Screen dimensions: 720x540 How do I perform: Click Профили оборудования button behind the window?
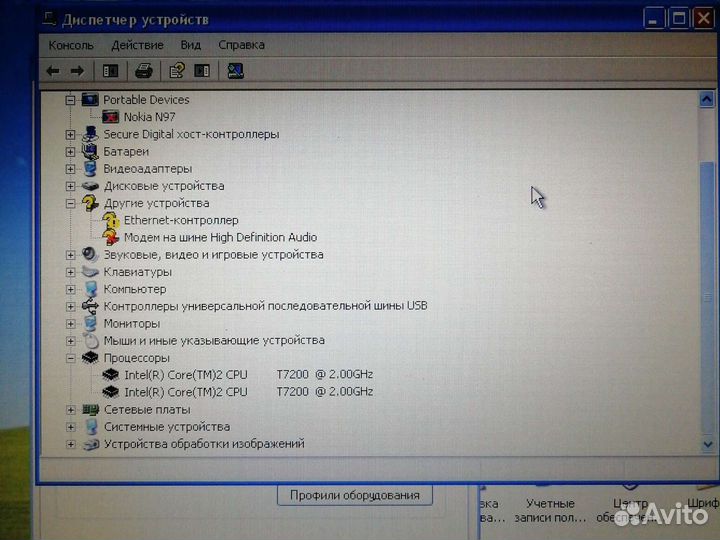(x=354, y=495)
